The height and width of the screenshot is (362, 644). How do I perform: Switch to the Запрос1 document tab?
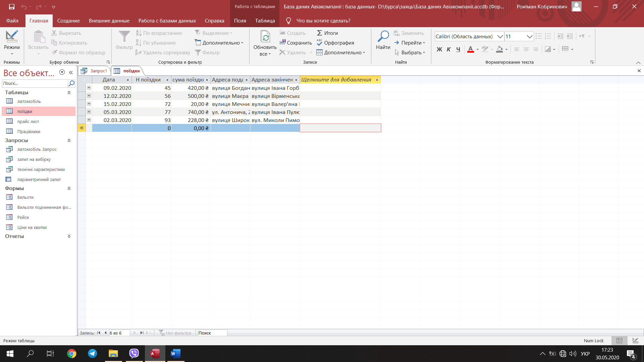[x=95, y=71]
